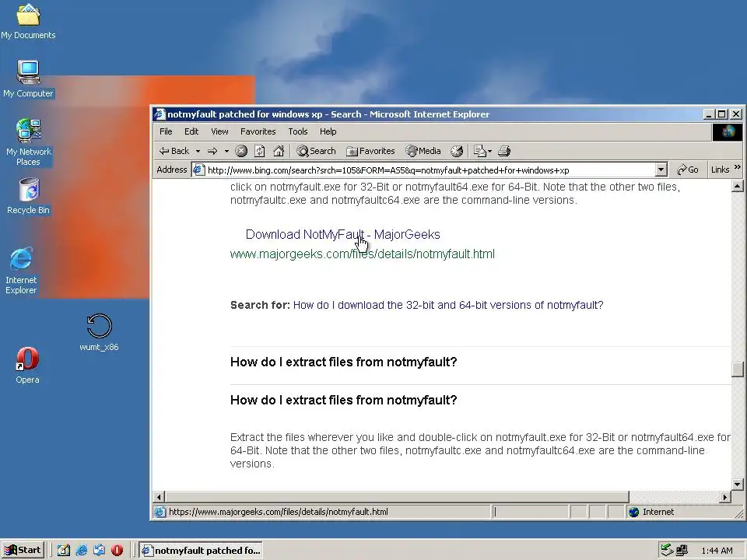The width and height of the screenshot is (747, 560).
Task: Open the Tools menu
Action: click(298, 131)
